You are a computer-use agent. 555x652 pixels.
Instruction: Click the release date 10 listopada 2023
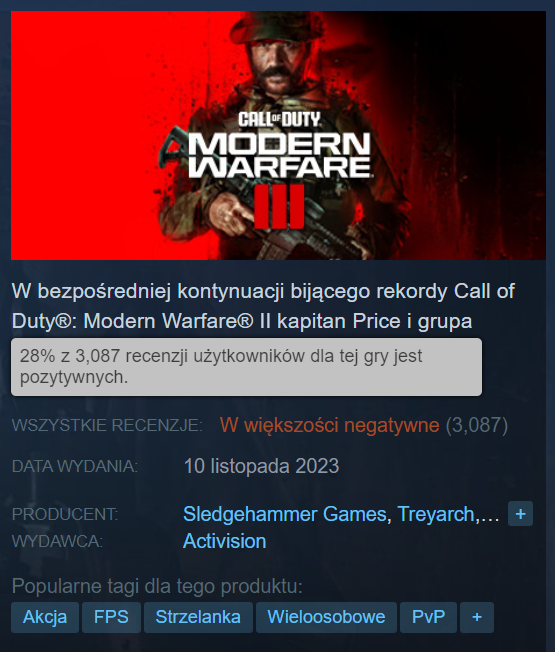[261, 466]
